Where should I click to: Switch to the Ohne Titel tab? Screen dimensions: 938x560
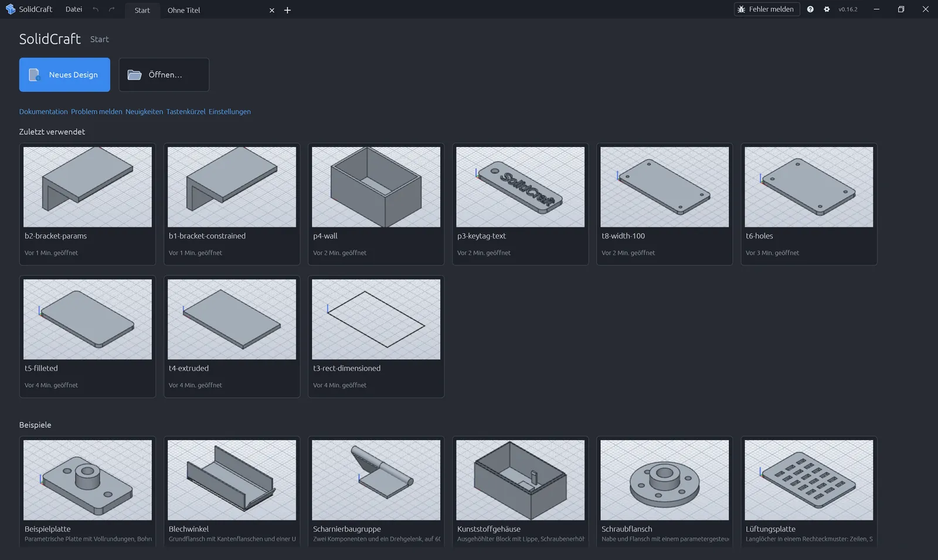(x=184, y=11)
